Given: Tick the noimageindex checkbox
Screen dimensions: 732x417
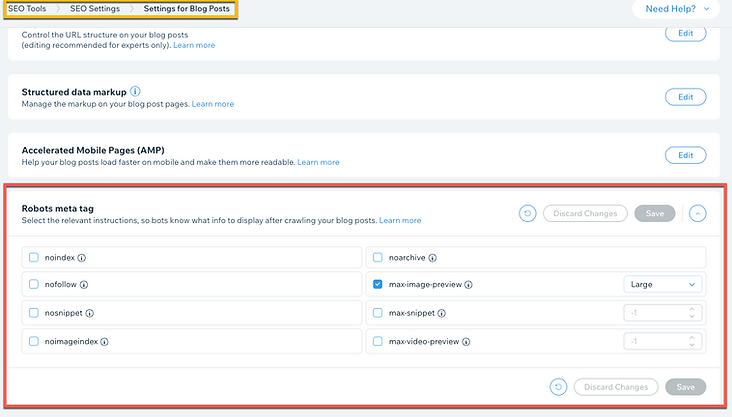Looking at the screenshot, I should pyautogui.click(x=34, y=341).
